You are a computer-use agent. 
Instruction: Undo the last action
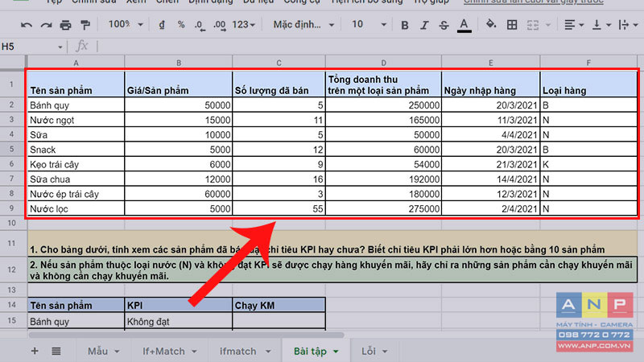click(27, 25)
